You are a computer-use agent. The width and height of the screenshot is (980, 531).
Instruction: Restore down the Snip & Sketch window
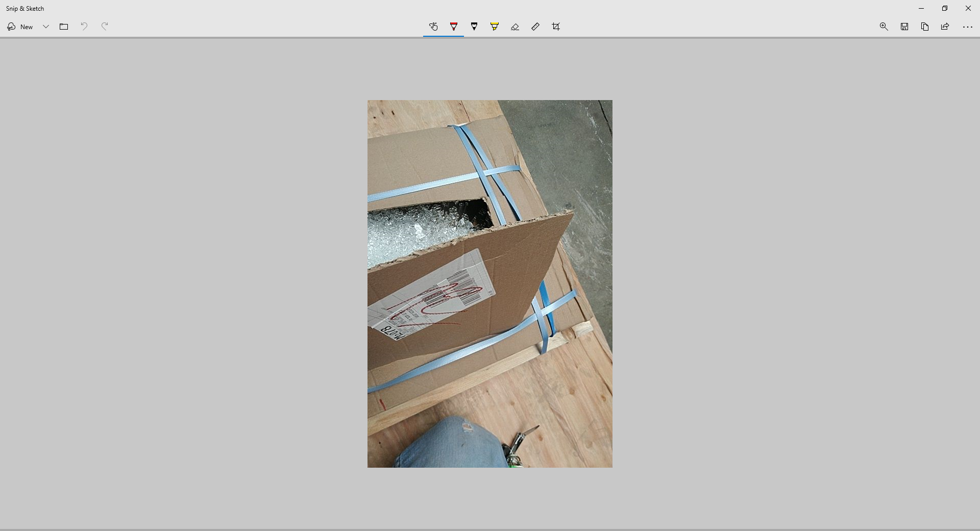945,8
